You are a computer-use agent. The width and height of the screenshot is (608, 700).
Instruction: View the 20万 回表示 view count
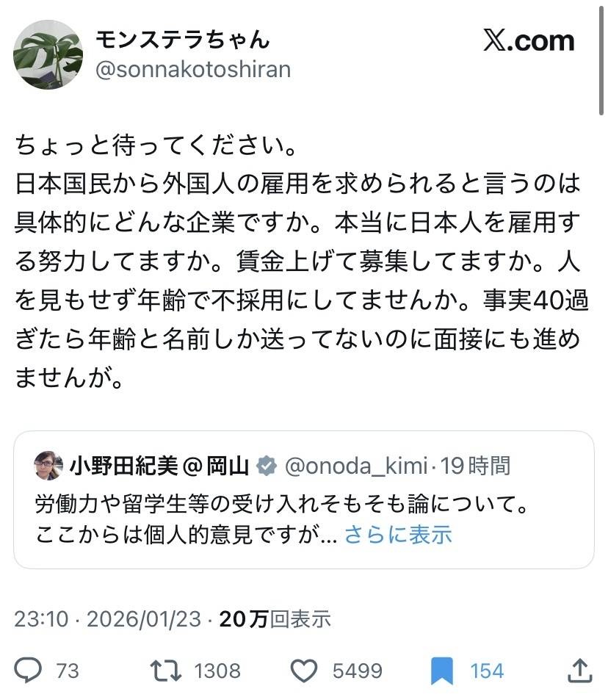(x=275, y=618)
